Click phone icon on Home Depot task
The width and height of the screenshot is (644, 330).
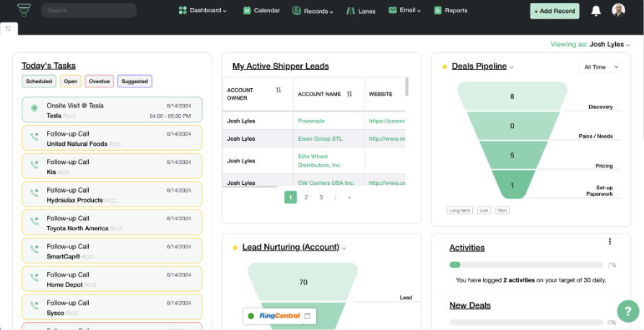click(x=35, y=277)
